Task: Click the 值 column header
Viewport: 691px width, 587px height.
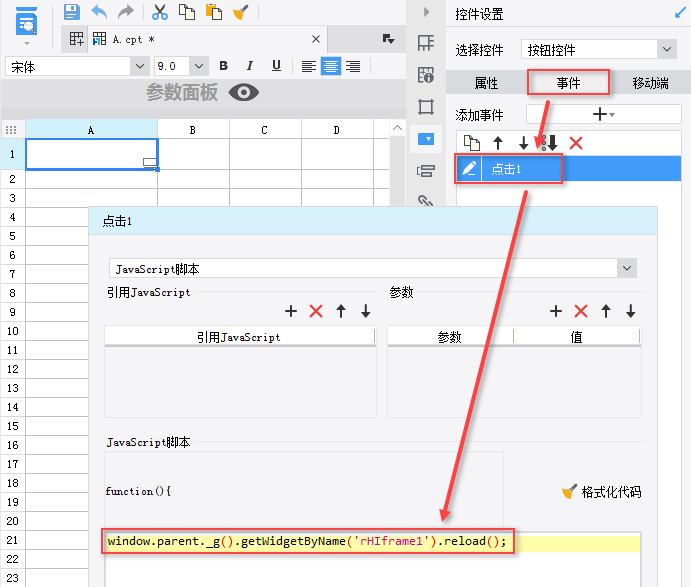Action: point(576,337)
